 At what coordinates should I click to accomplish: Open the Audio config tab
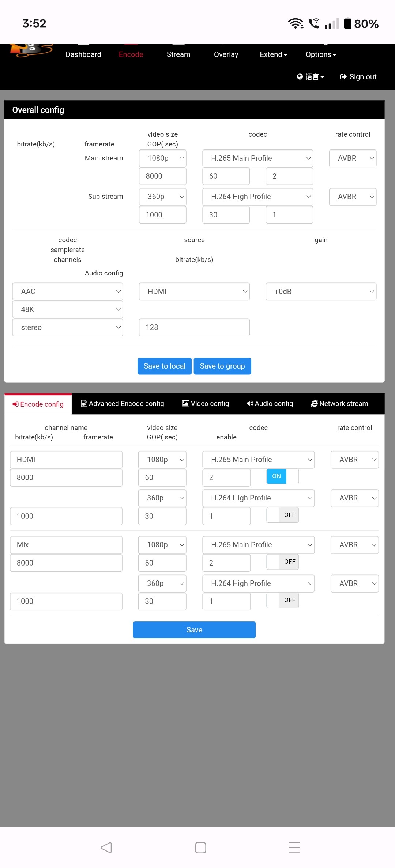[270, 404]
